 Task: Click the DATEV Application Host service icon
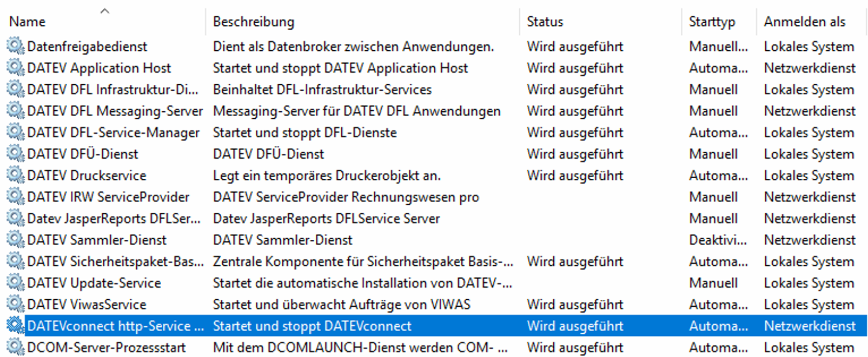15,68
